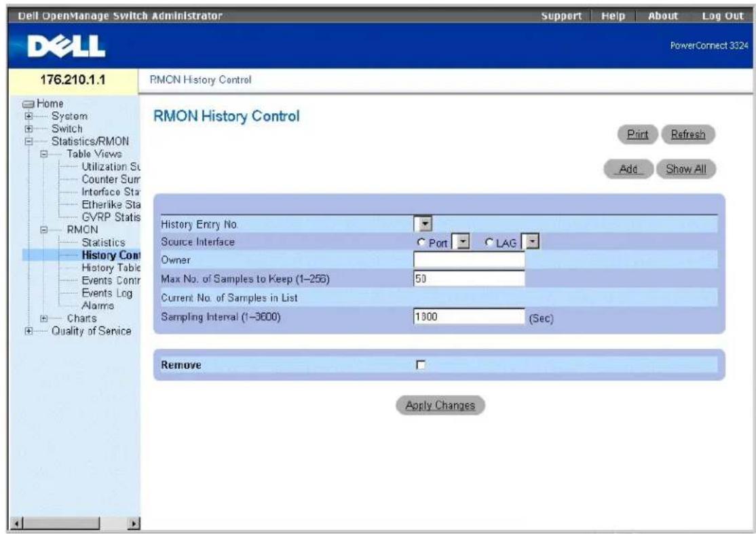
Task: Click Log Out in top bar
Action: [x=722, y=16]
